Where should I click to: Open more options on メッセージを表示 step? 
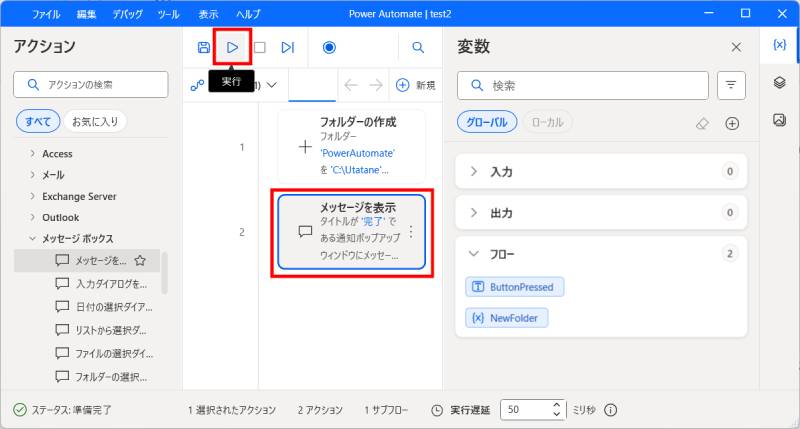[411, 232]
